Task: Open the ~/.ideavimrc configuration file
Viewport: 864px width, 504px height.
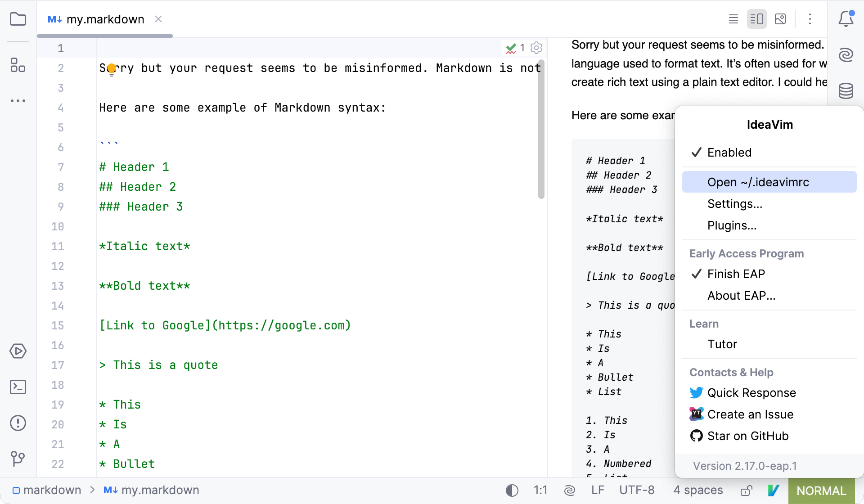Action: (758, 181)
